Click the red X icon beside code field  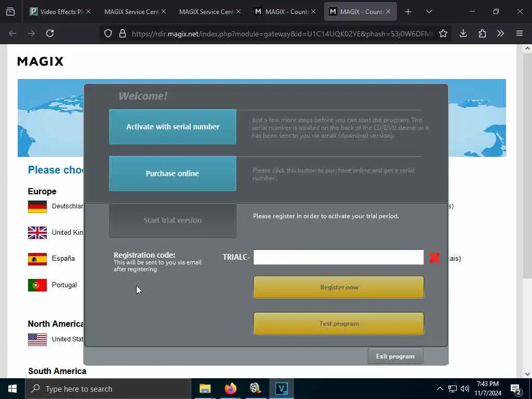pyautogui.click(x=434, y=258)
